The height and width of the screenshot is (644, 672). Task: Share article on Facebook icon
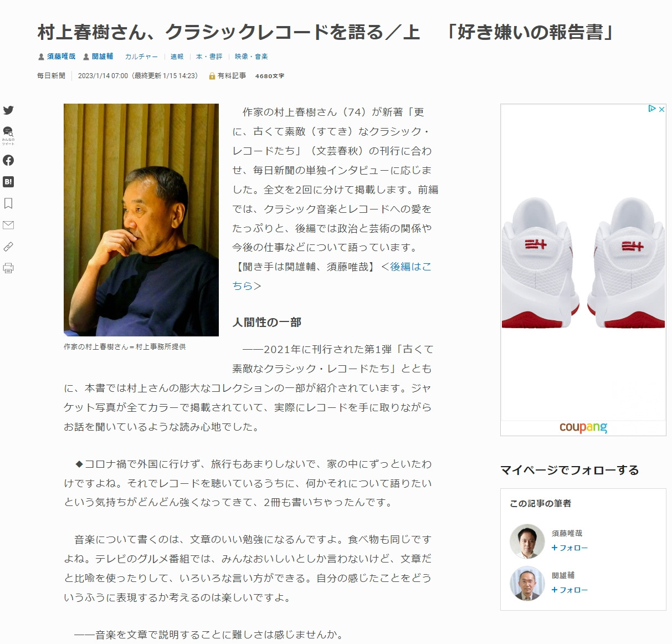pyautogui.click(x=8, y=160)
